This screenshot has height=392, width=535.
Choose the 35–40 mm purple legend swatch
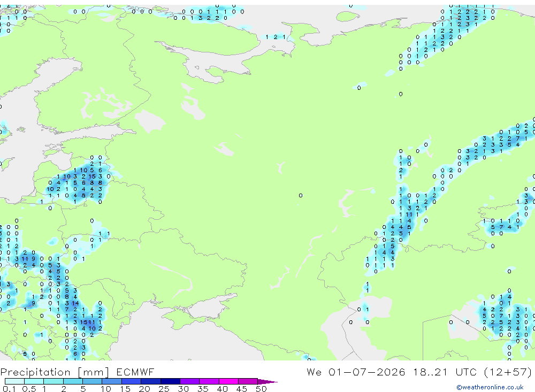(209, 381)
